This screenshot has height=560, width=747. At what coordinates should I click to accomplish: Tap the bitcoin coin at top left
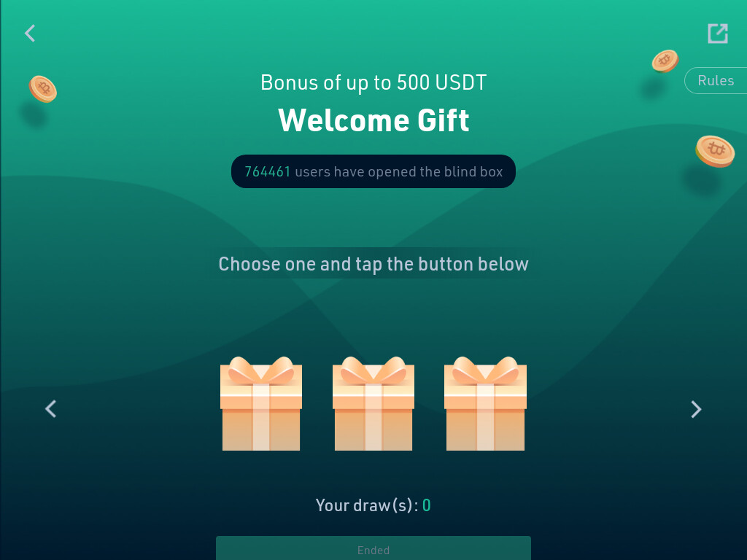click(43, 89)
